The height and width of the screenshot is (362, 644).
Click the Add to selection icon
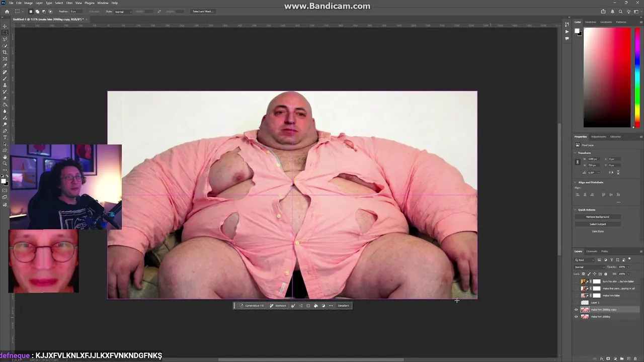(37, 12)
